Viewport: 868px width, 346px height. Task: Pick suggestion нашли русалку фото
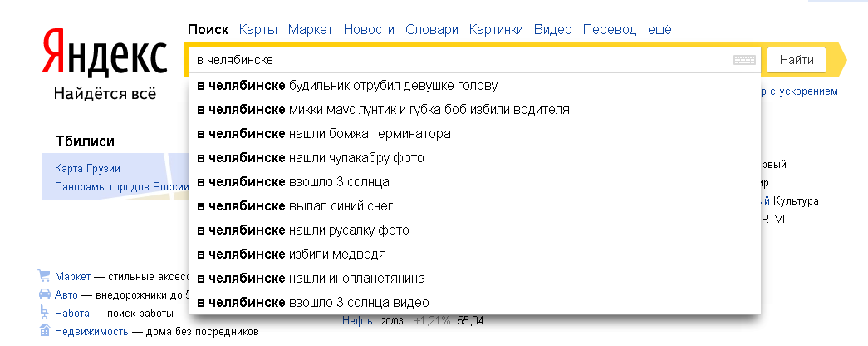[x=475, y=230]
